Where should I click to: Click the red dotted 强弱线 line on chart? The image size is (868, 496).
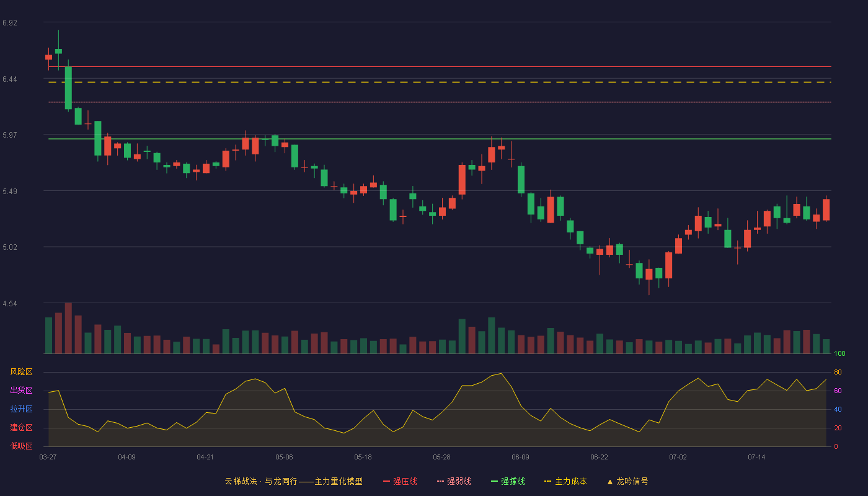tap(440, 102)
